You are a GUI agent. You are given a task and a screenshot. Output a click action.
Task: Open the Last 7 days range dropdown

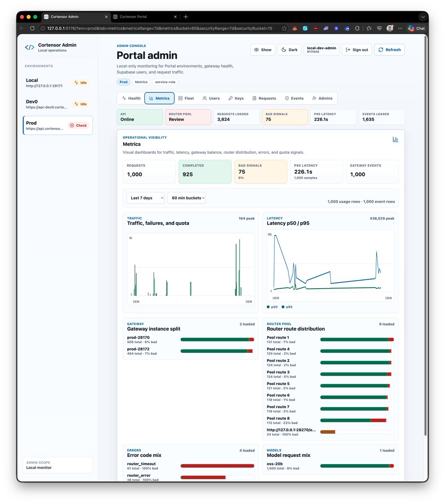click(x=145, y=198)
